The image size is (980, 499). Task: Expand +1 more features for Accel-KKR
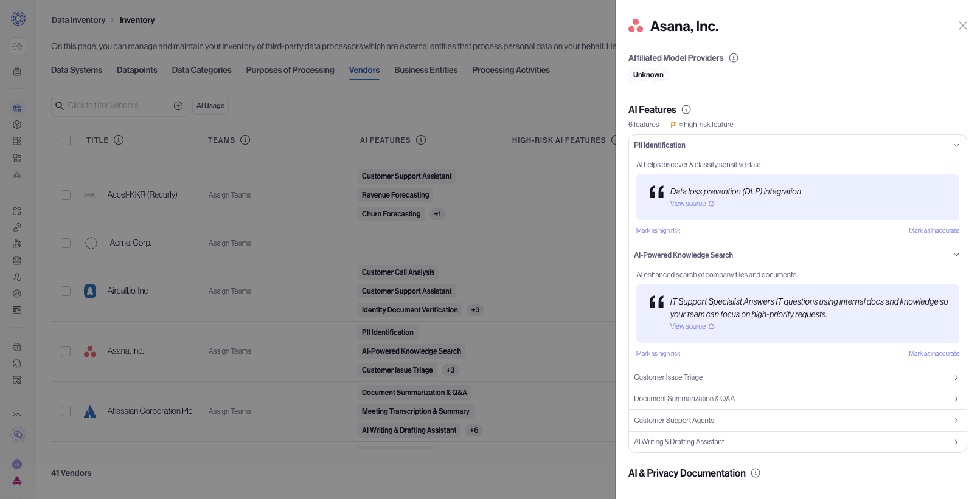click(x=437, y=214)
